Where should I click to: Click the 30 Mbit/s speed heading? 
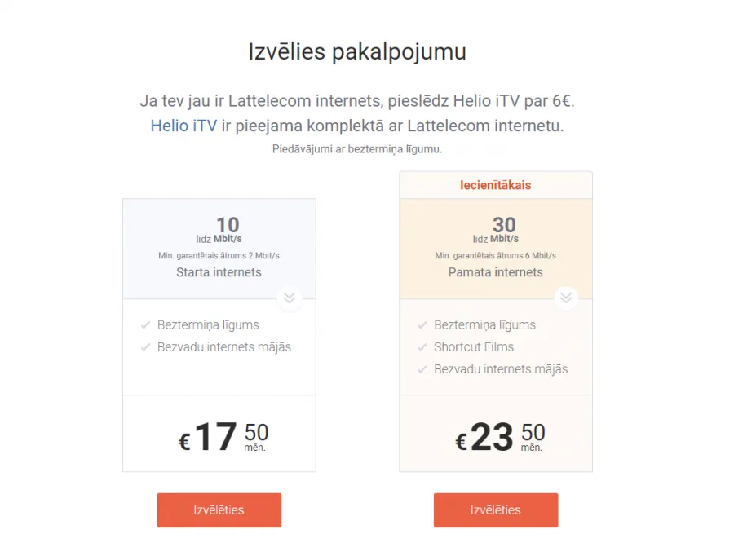pos(496,230)
